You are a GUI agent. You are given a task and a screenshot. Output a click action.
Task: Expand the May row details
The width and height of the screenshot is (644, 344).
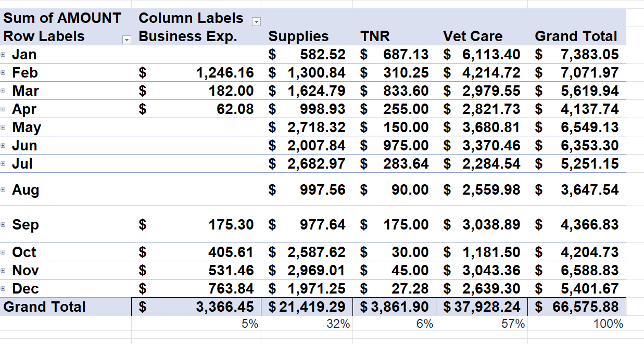[4, 128]
